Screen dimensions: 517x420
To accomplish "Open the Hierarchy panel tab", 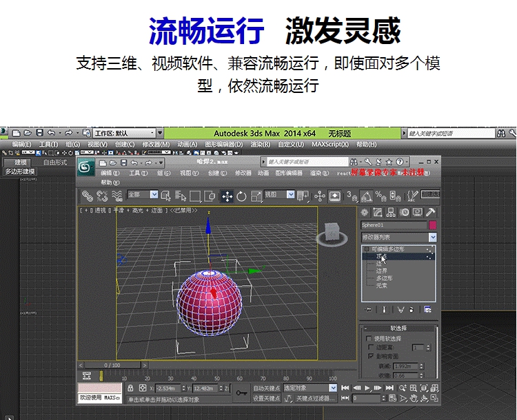I will click(x=391, y=213).
